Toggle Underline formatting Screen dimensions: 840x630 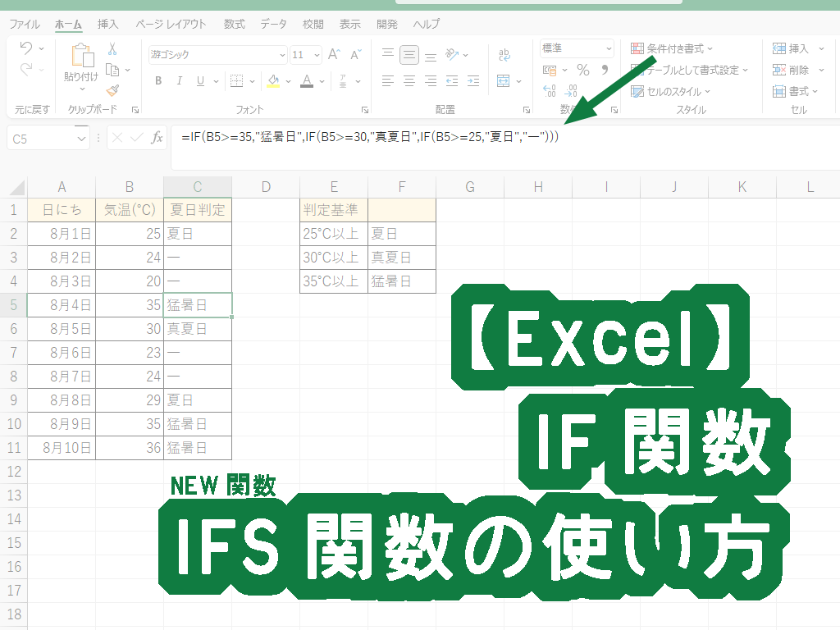point(200,81)
